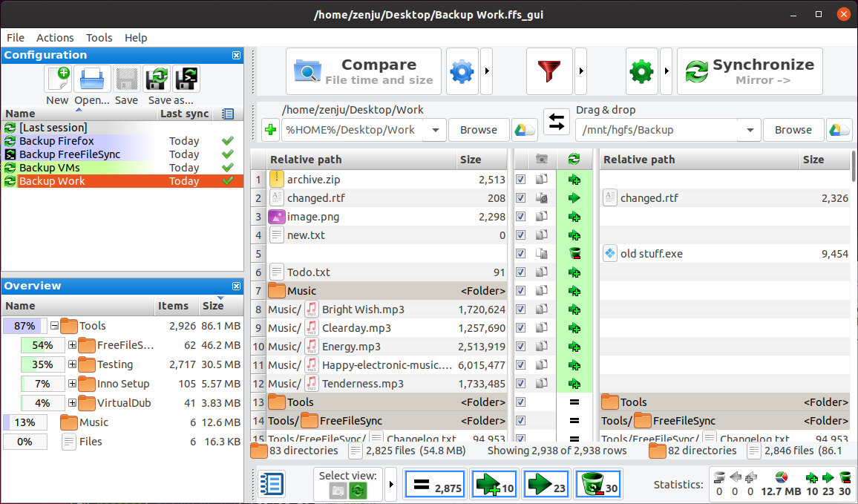Expand the FreeFileSync folder in Overview

72,344
